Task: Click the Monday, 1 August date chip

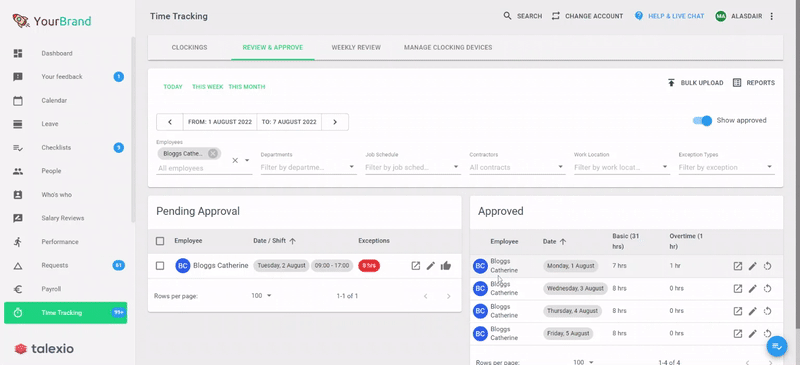Action: (570, 266)
